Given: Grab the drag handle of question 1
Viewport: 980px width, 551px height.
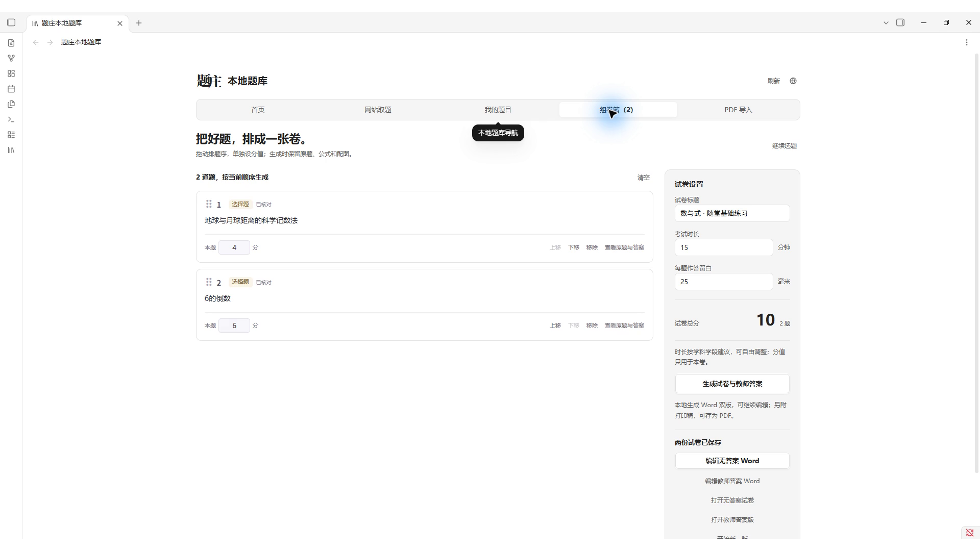Looking at the screenshot, I should [x=209, y=204].
